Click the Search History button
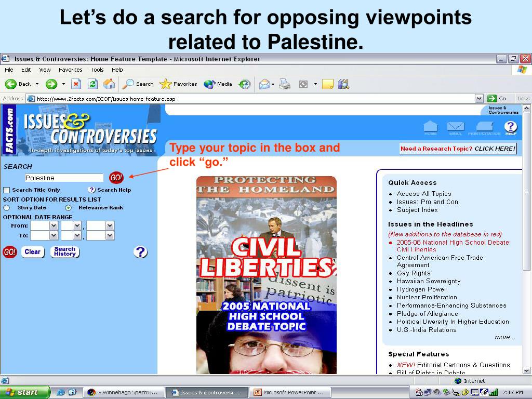Image resolution: width=532 pixels, height=399 pixels. (x=65, y=252)
